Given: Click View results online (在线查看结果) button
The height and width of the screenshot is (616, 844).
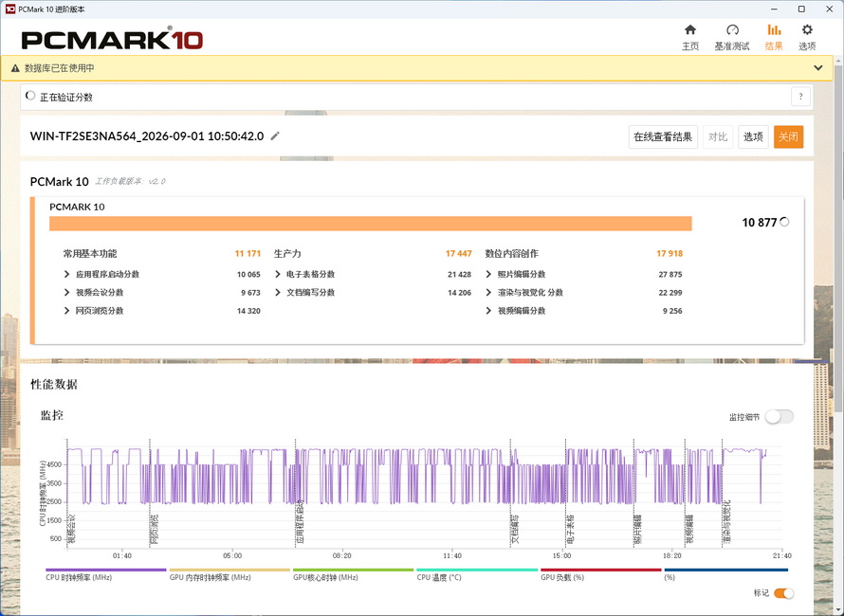Looking at the screenshot, I should (663, 136).
